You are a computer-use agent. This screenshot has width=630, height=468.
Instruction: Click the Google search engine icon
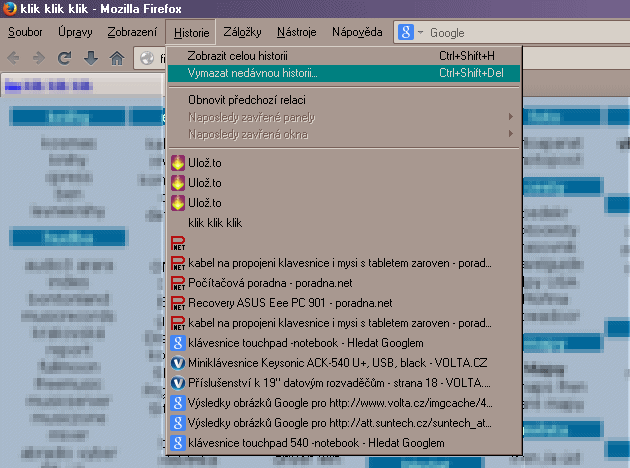[406, 32]
